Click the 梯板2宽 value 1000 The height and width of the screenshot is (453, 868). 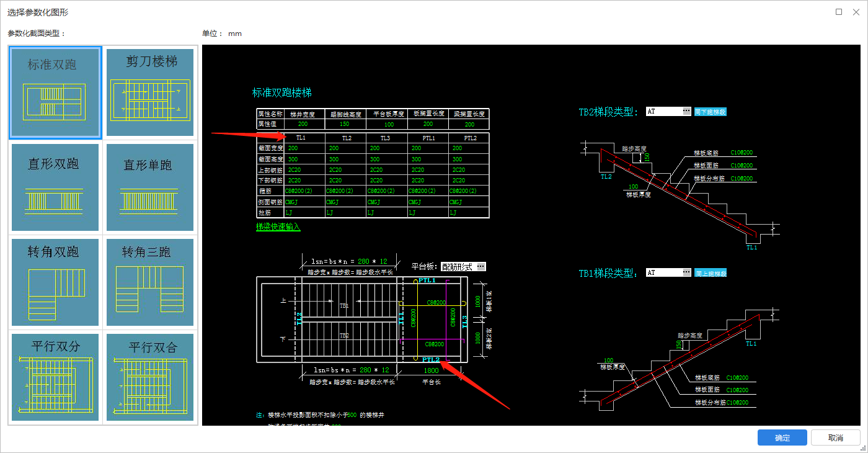[x=477, y=338]
